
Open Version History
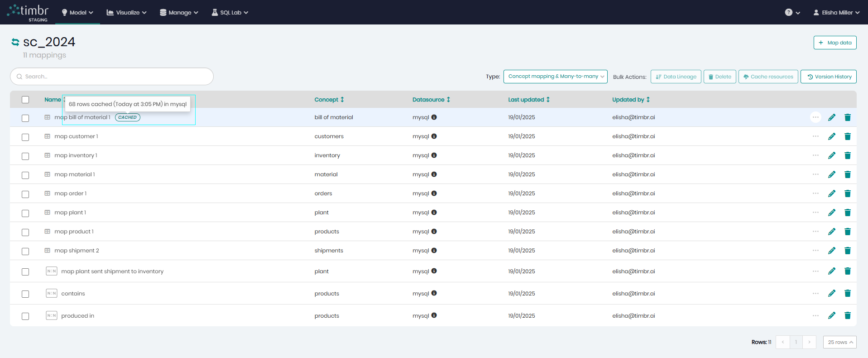pos(828,77)
